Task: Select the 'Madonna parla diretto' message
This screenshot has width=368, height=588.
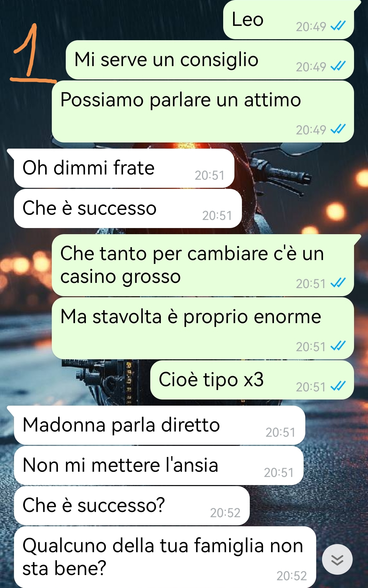Action: [x=159, y=425]
